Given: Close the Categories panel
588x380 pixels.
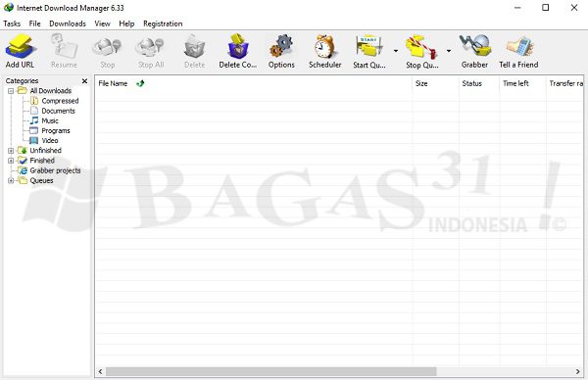Looking at the screenshot, I should (84, 81).
